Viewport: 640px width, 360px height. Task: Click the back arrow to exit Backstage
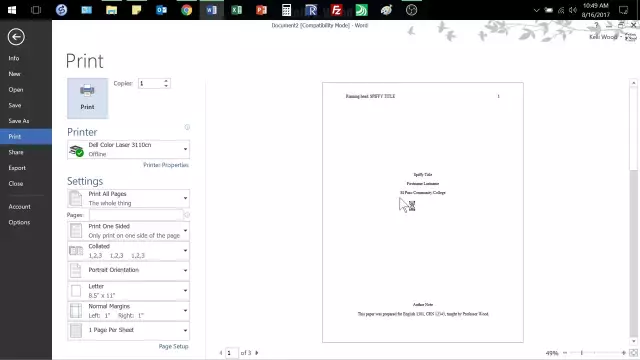pos(16,37)
